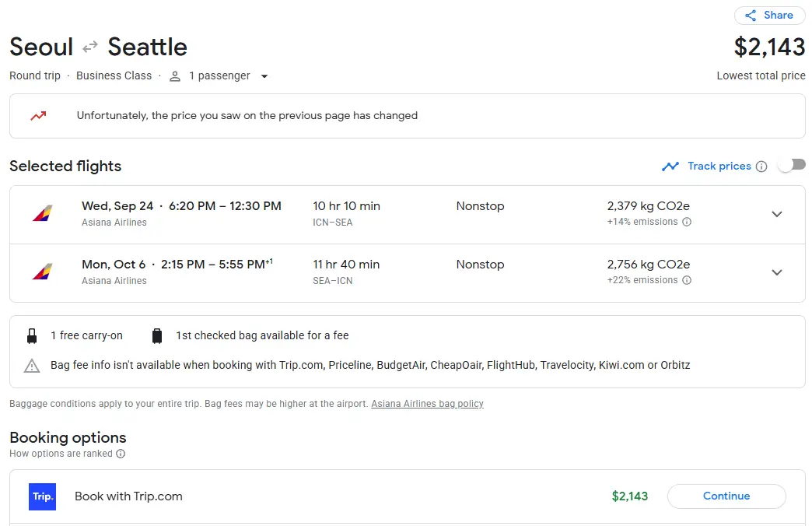This screenshot has width=812, height=526.
Task: Click the Asiana logo on ICN–SEA flight
Action: 43,213
